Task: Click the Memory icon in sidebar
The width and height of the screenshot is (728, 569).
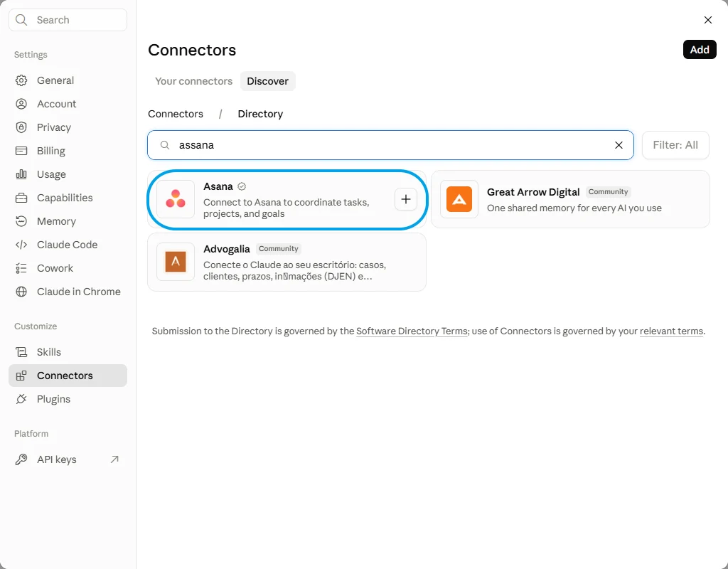Action: 21,221
